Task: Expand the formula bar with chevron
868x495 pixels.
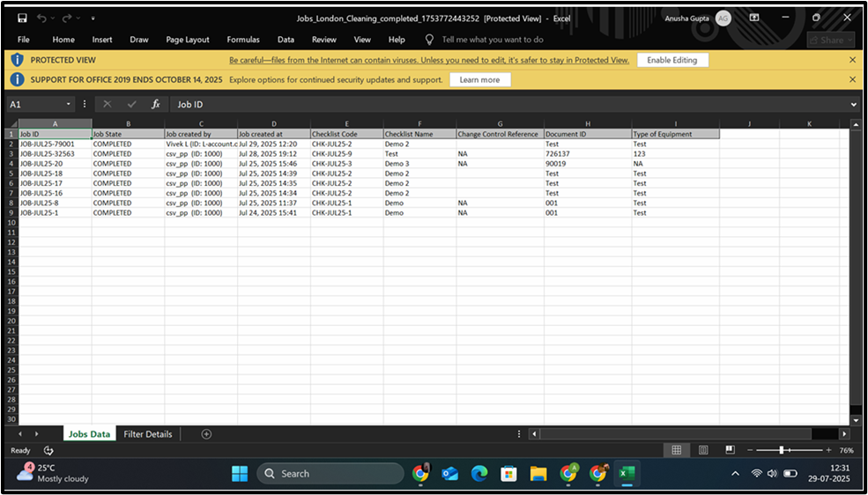Action: (853, 104)
